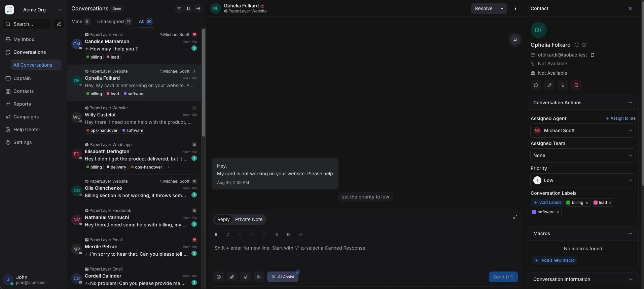Collapse the Macros section
This screenshot has width=644, height=289.
[x=631, y=233]
